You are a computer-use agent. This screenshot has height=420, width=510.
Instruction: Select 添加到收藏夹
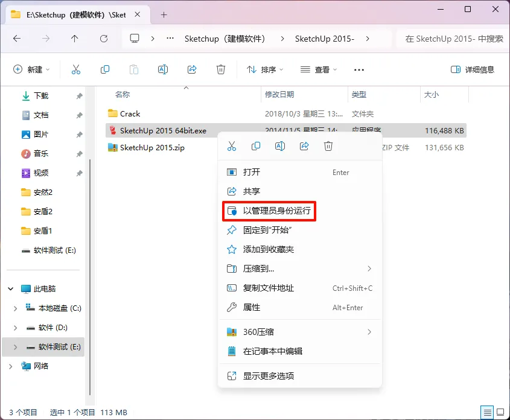[x=299, y=249]
